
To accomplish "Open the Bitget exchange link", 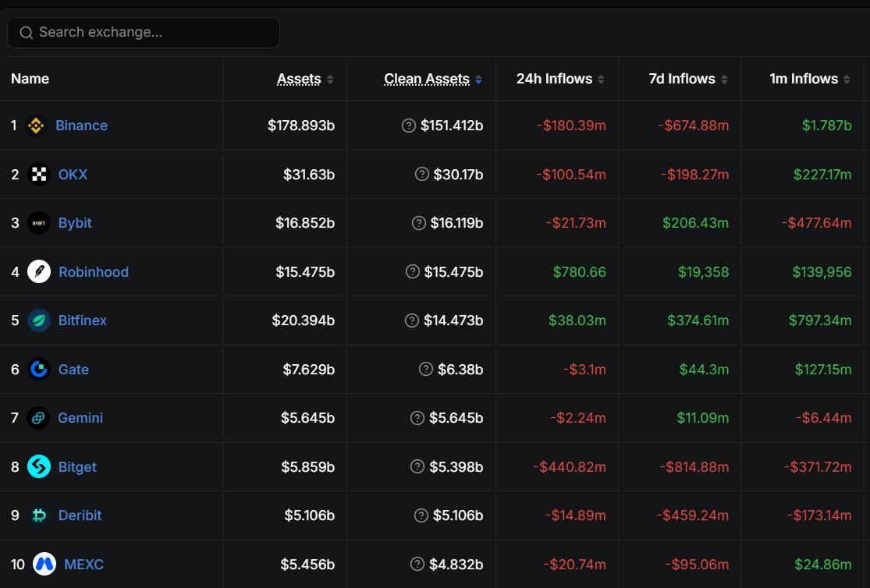I will tap(77, 467).
